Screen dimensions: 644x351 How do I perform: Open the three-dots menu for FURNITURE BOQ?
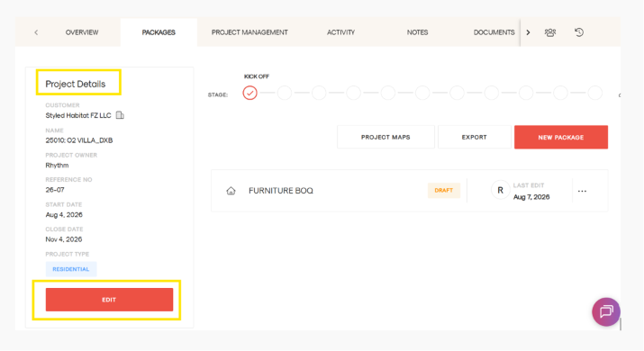(x=582, y=191)
